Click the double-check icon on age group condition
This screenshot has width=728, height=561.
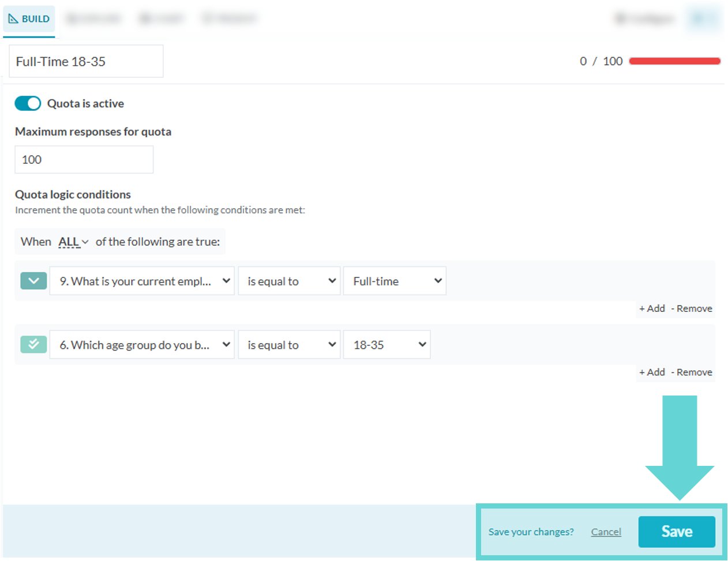[x=33, y=344]
